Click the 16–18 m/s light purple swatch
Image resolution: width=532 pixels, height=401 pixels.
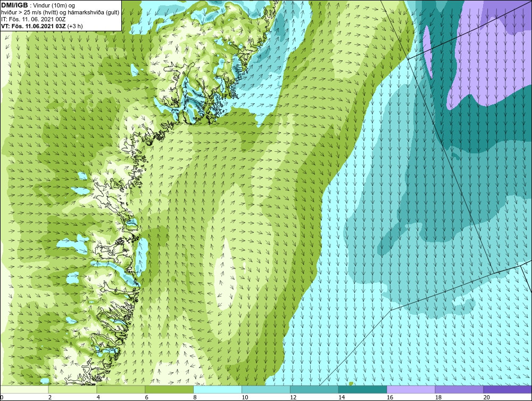tap(411, 389)
